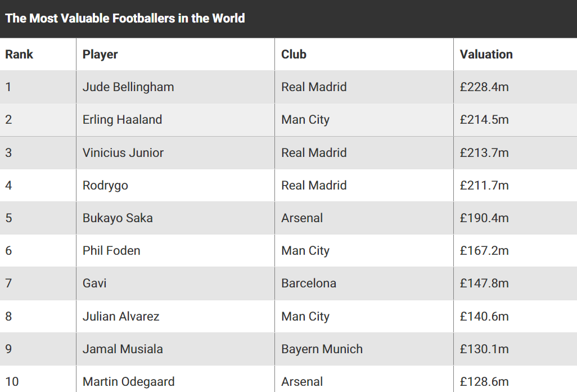Click the £147.8m valuation cell
Screen dimensions: 577x392
pos(484,283)
